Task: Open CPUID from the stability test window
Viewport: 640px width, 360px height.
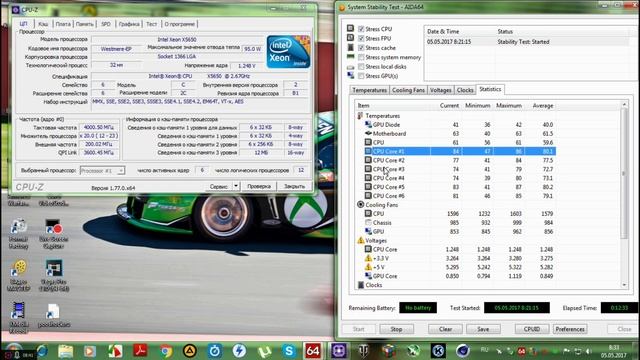Action: pyautogui.click(x=532, y=329)
